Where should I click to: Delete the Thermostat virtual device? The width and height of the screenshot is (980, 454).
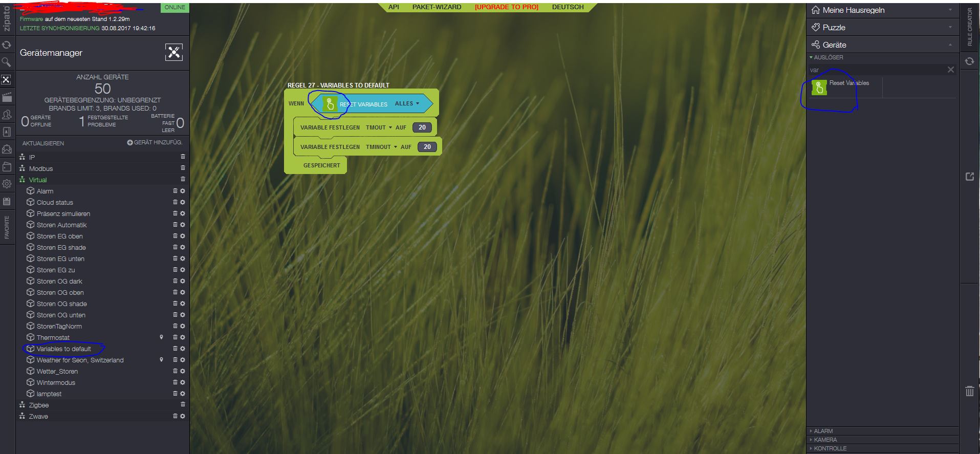[x=175, y=337]
